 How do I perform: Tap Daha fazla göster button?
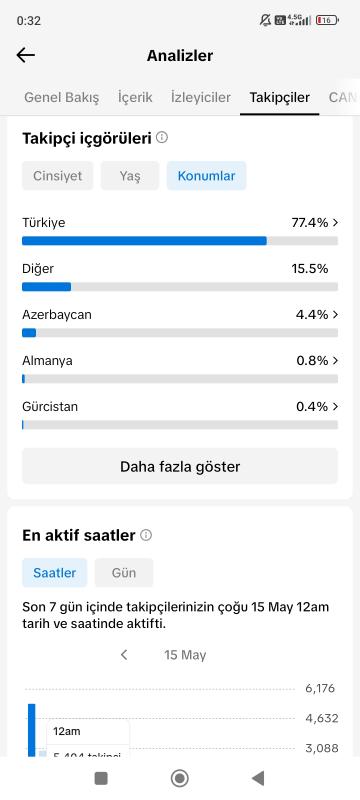180,466
